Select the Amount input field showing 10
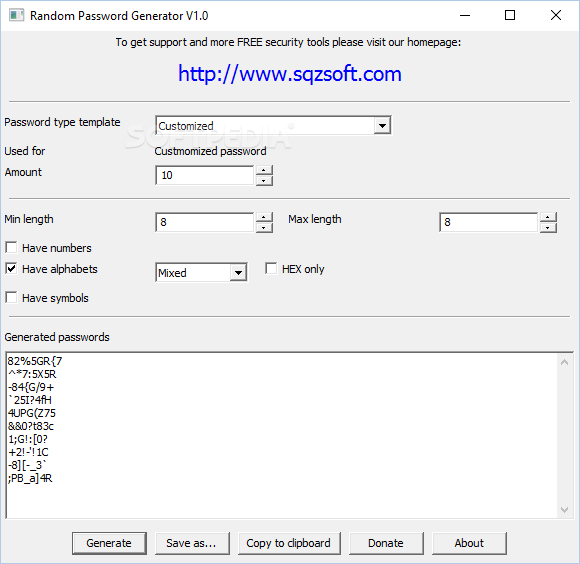The height and width of the screenshot is (564, 580). click(205, 175)
